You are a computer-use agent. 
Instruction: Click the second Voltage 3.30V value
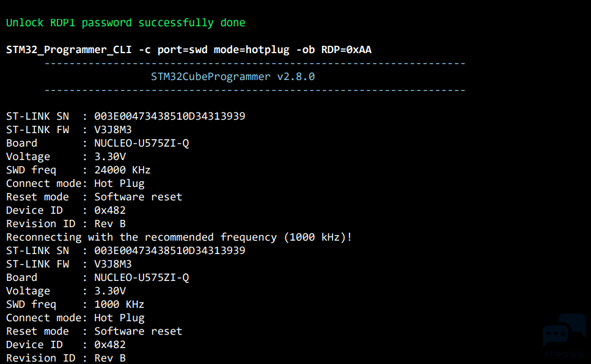[x=109, y=291]
